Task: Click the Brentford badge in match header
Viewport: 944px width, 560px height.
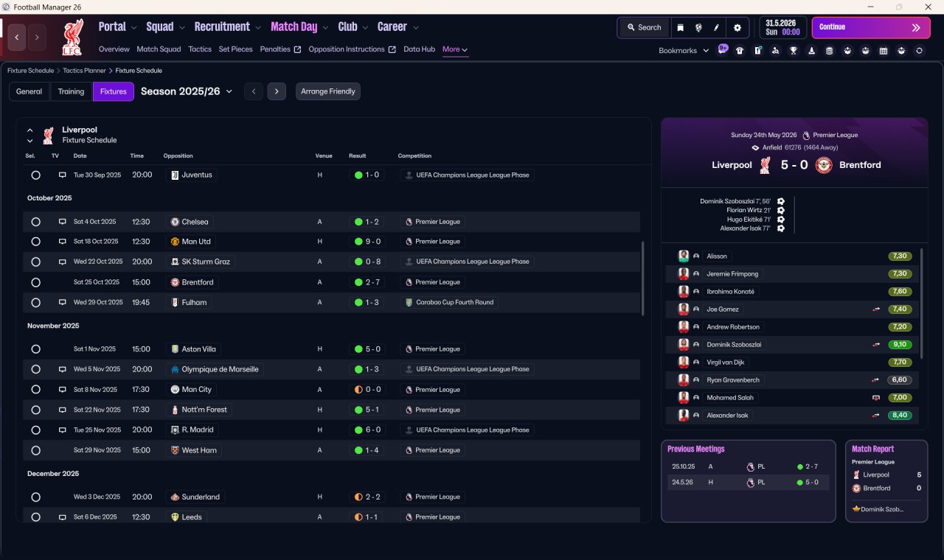Action: tap(824, 165)
